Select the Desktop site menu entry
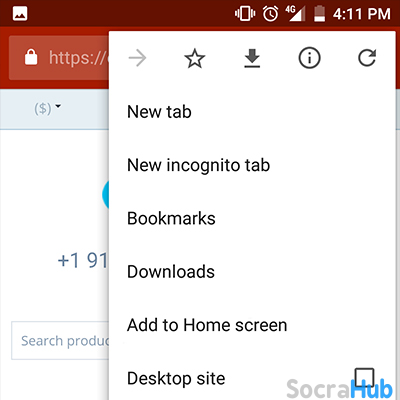This screenshot has width=400, height=400. coord(252,378)
